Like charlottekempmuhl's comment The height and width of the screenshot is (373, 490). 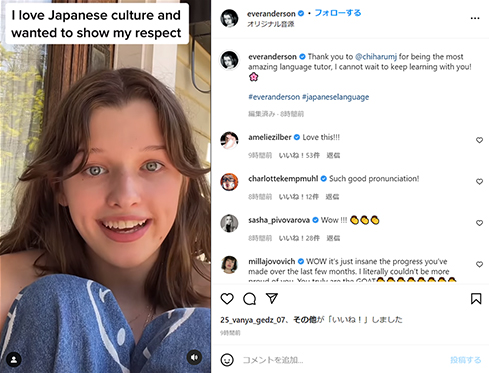(x=479, y=182)
